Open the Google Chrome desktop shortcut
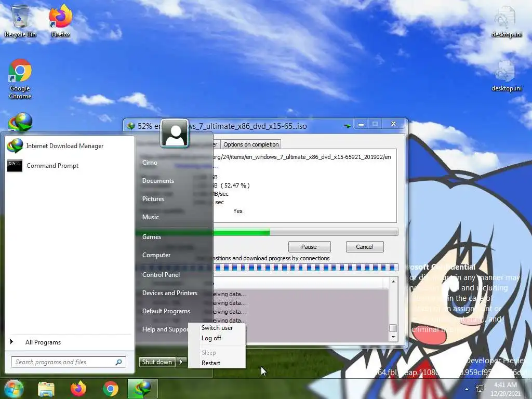The width and height of the screenshot is (532, 399). click(20, 79)
